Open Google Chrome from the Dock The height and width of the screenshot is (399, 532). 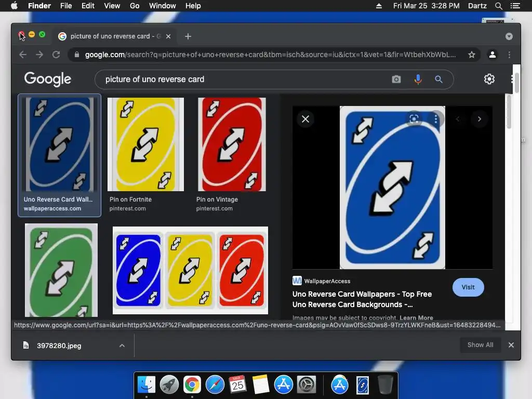pyautogui.click(x=192, y=385)
